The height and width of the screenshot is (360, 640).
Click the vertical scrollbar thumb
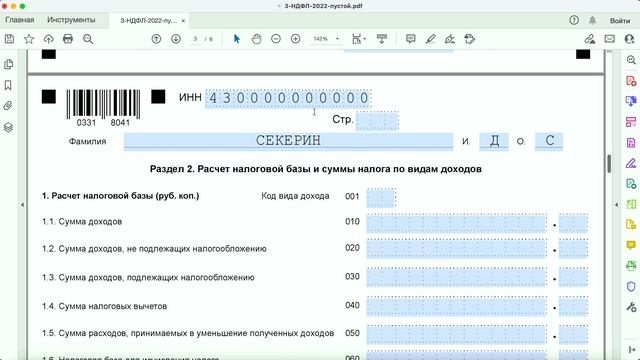pyautogui.click(x=609, y=164)
